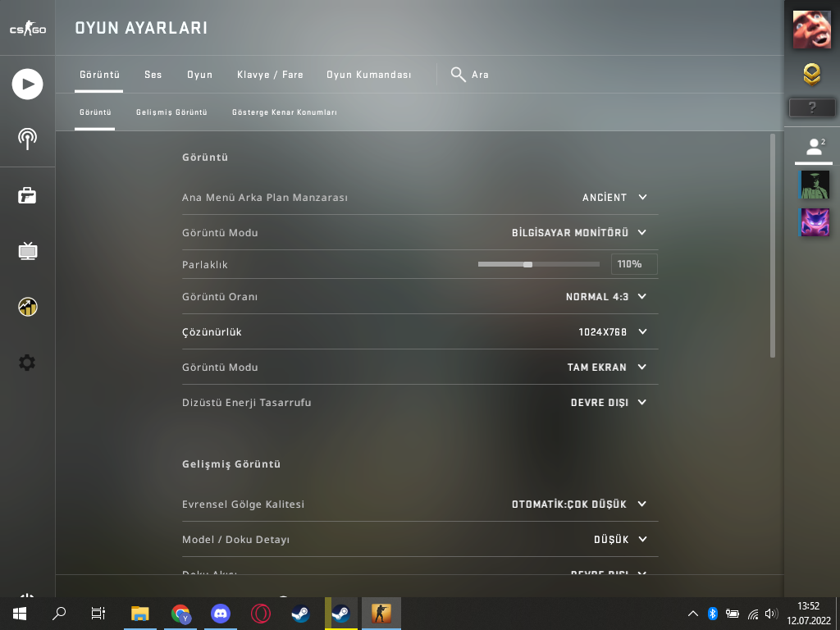The height and width of the screenshot is (630, 840).
Task: Open the Watch TV icon
Action: 27,251
